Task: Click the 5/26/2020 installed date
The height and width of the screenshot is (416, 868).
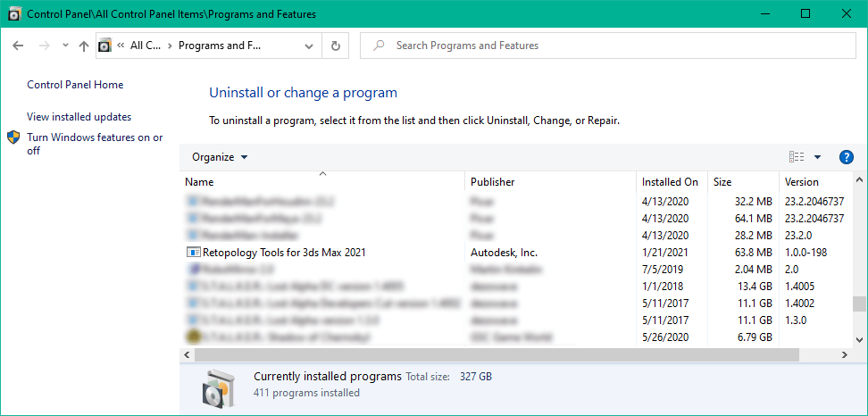Action: (664, 337)
